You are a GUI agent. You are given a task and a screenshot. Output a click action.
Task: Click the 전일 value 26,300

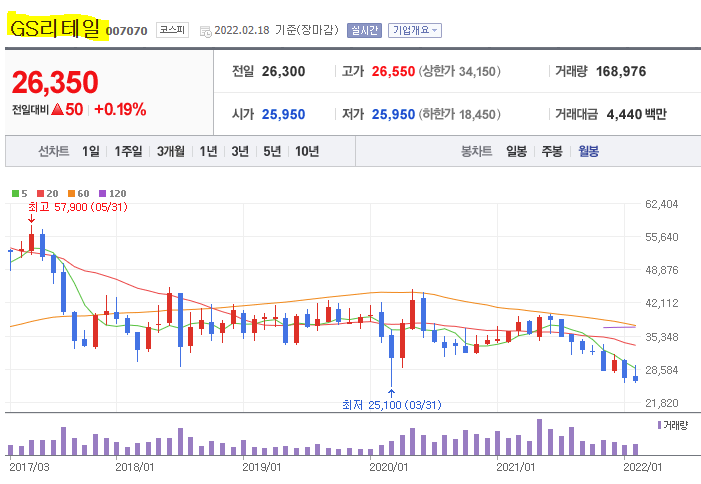(x=283, y=72)
